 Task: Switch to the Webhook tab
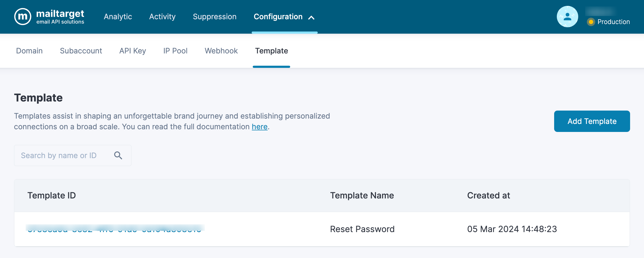(221, 51)
